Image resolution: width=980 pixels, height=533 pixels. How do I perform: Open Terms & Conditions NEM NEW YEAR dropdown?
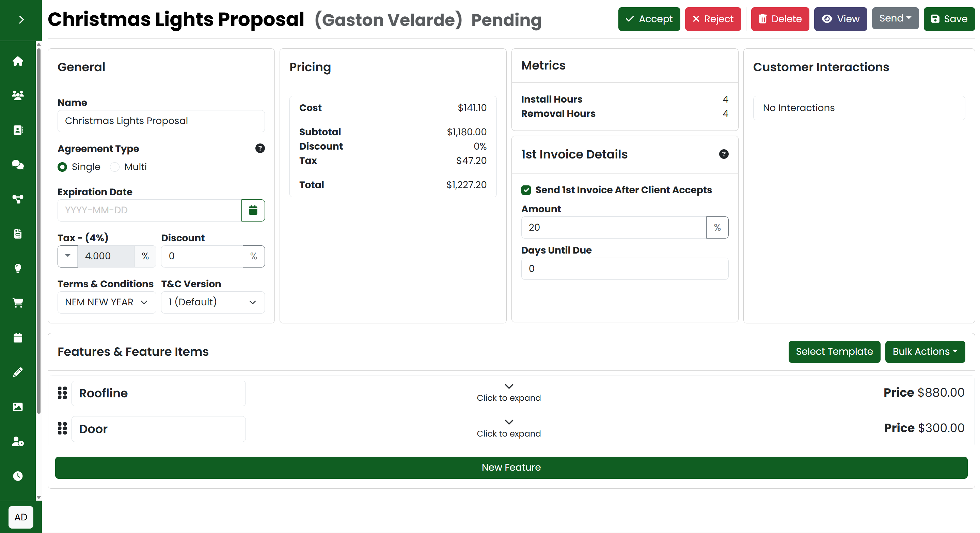[107, 302]
